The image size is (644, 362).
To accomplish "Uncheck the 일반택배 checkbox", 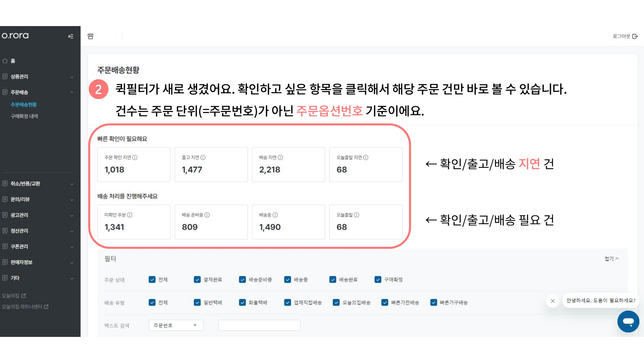I will [197, 302].
